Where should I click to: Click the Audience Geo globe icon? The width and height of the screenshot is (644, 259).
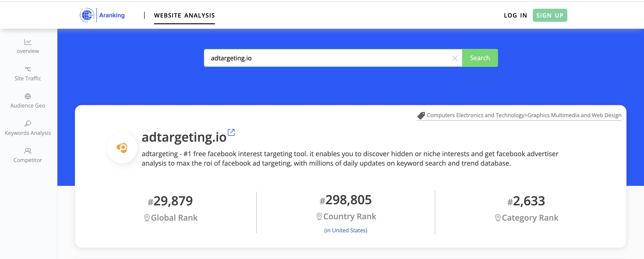coord(28,96)
